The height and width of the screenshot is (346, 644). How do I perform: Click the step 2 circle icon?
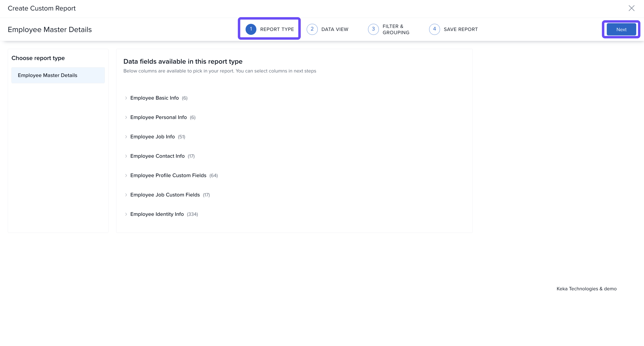click(312, 29)
